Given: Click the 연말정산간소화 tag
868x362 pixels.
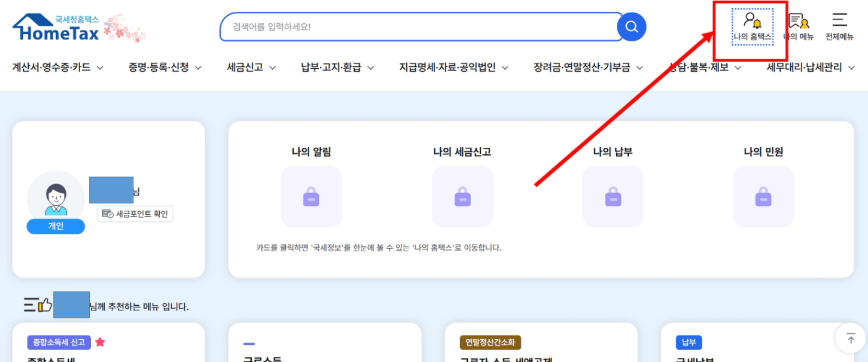Looking at the screenshot, I should pyautogui.click(x=491, y=342).
